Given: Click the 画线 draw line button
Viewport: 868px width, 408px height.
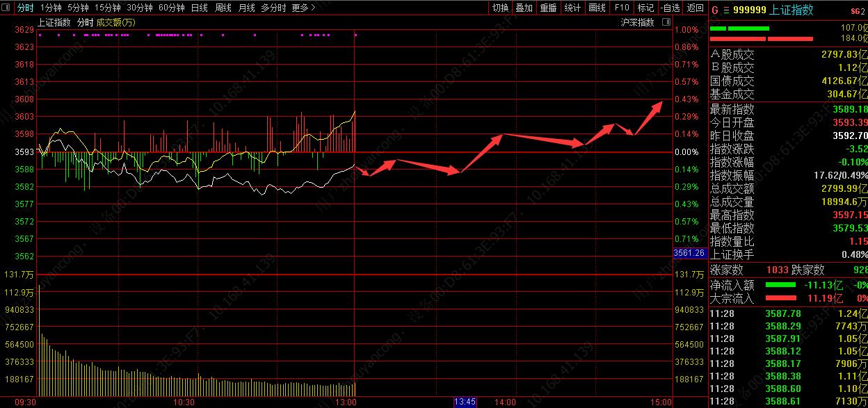Looking at the screenshot, I should point(597,8).
